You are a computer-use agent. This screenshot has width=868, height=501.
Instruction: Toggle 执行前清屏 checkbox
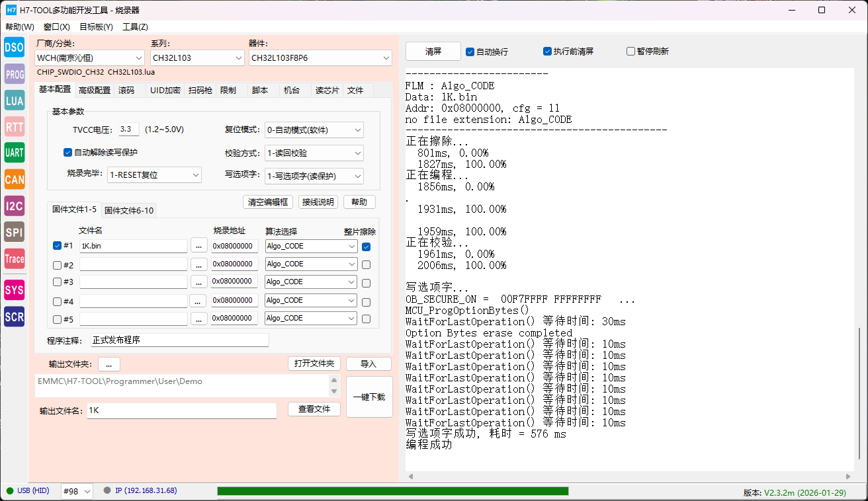point(547,51)
